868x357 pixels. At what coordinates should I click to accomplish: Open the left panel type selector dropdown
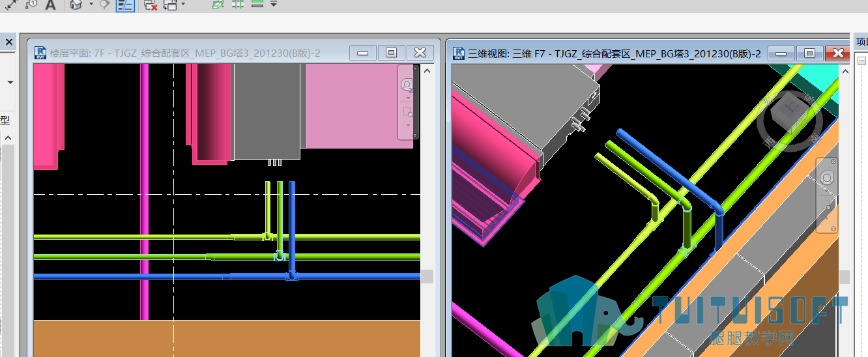[x=10, y=83]
